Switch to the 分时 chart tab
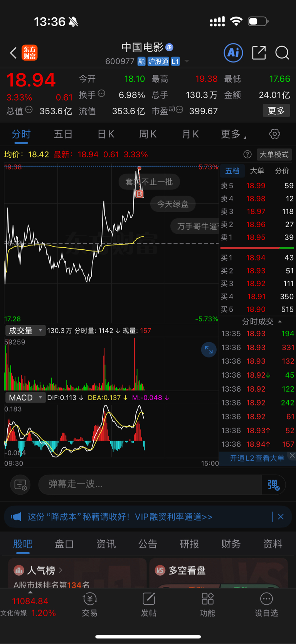 coord(21,134)
